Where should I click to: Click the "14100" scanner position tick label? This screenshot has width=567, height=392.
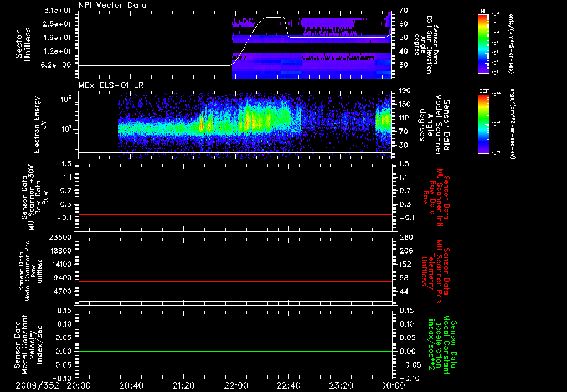[60, 264]
